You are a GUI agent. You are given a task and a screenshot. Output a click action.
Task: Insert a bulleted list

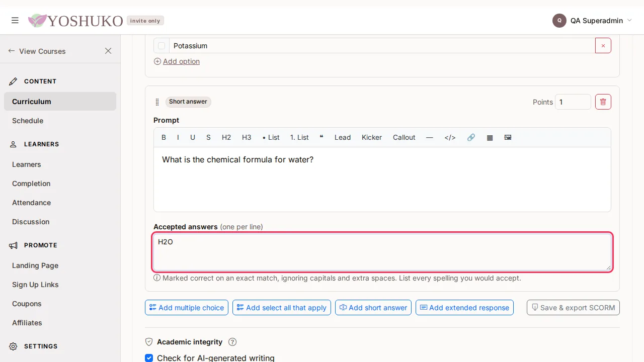tap(271, 137)
